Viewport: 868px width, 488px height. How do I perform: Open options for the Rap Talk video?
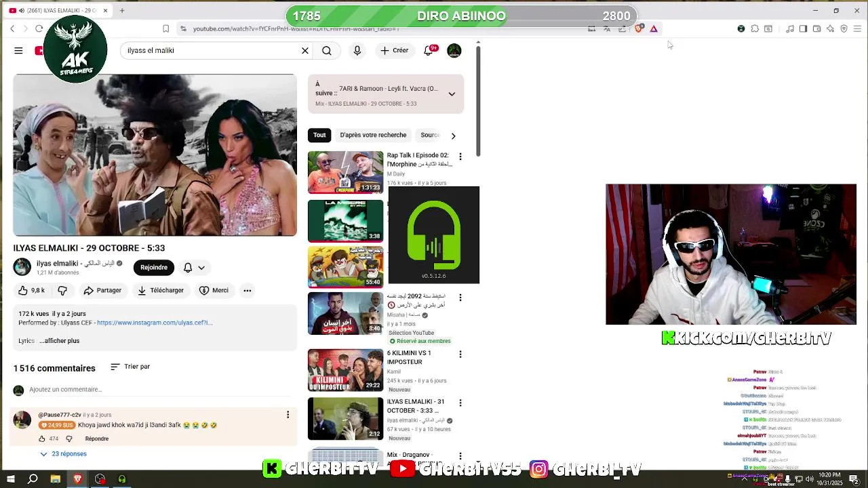pyautogui.click(x=460, y=157)
